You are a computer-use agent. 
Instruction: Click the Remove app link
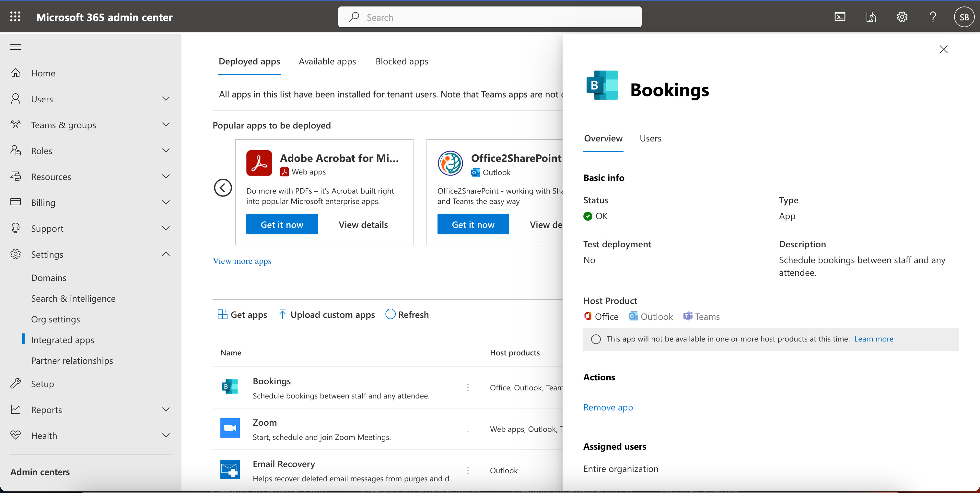[x=608, y=407]
